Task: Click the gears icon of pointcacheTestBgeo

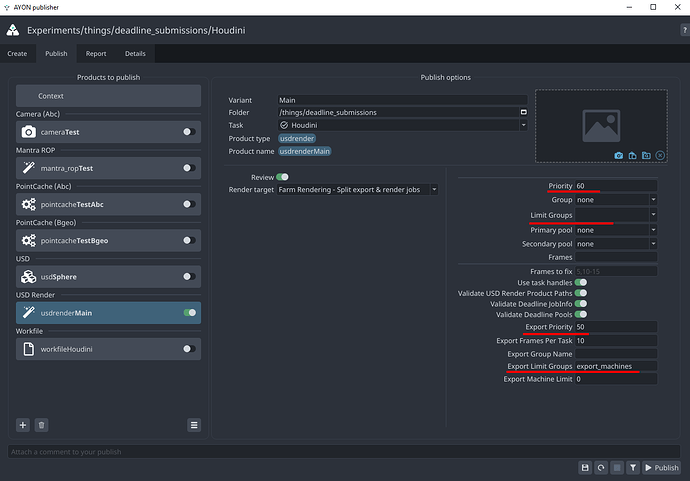Action: (29, 240)
